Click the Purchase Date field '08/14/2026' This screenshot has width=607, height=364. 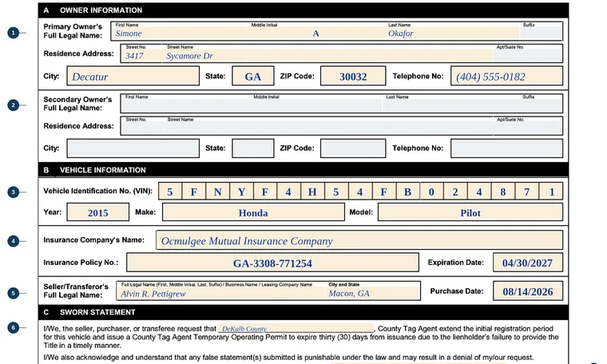click(528, 291)
